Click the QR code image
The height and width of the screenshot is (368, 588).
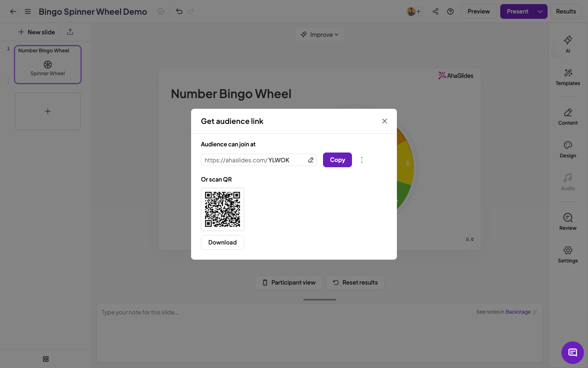223,209
